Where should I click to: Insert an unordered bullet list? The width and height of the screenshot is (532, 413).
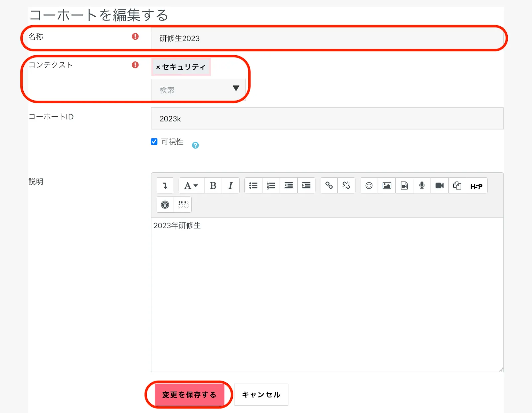tap(253, 186)
